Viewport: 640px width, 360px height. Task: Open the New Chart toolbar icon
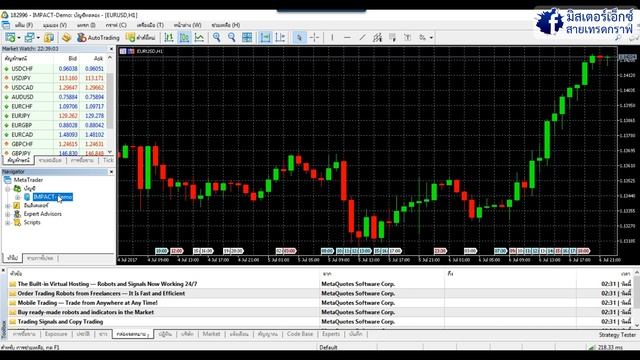10,38
